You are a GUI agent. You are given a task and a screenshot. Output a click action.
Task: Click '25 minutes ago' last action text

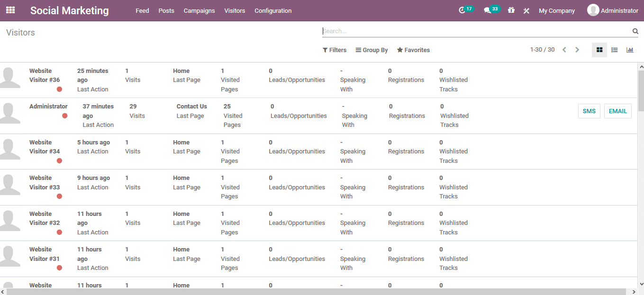point(93,75)
